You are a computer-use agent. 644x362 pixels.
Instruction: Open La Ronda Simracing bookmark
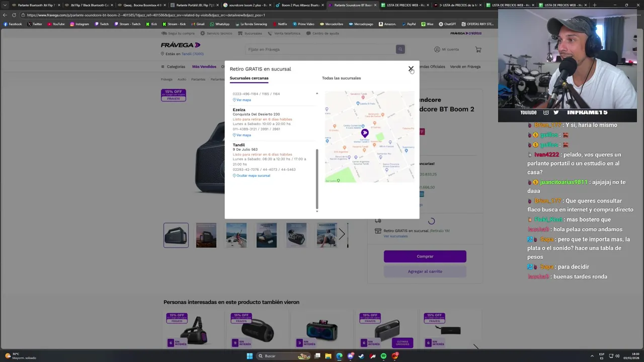(251, 24)
